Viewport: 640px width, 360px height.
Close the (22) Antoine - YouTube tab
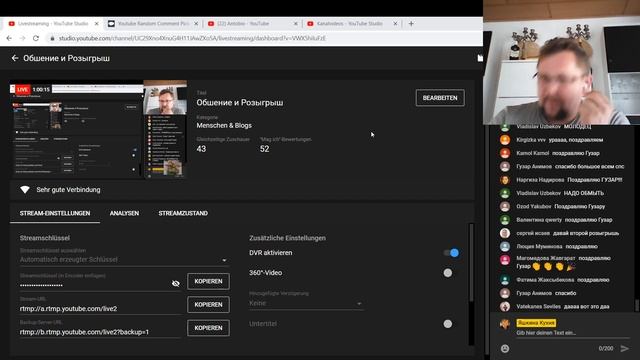296,24
